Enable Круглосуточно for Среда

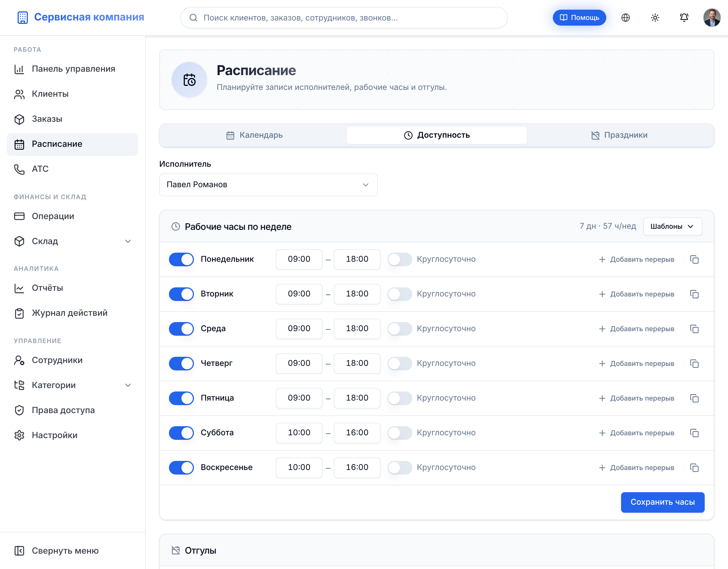400,329
